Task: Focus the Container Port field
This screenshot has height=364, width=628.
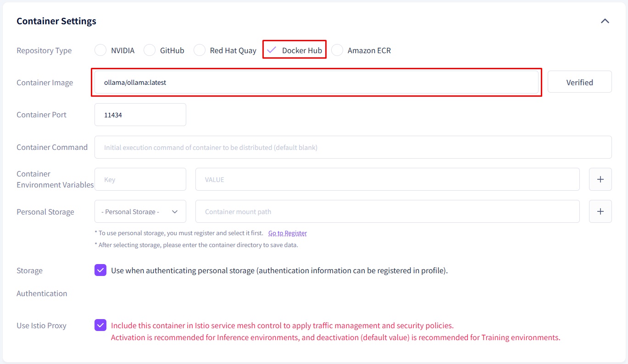Action: point(140,115)
